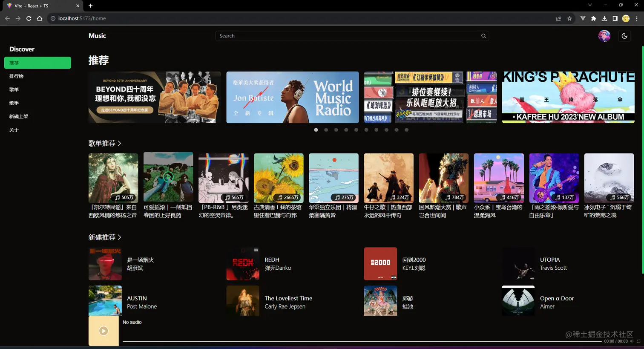Open the 国风新潮大赏 playlist cover
This screenshot has width=644, height=349.
pos(444,178)
